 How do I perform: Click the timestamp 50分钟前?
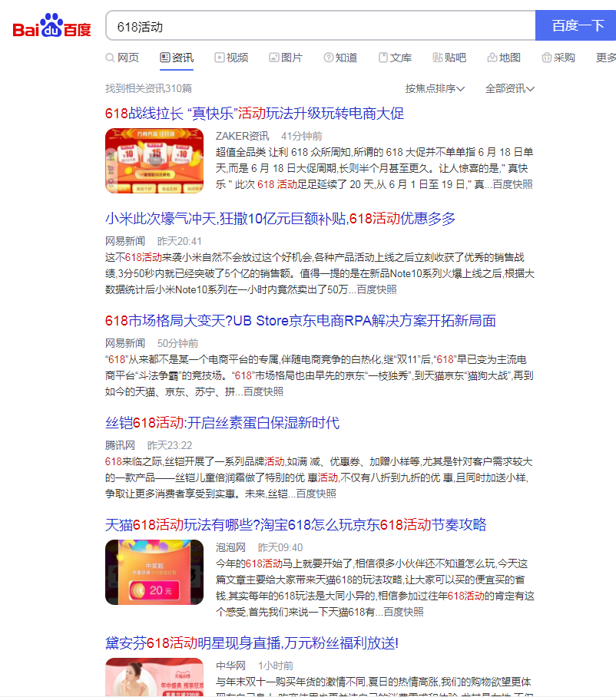click(x=178, y=344)
